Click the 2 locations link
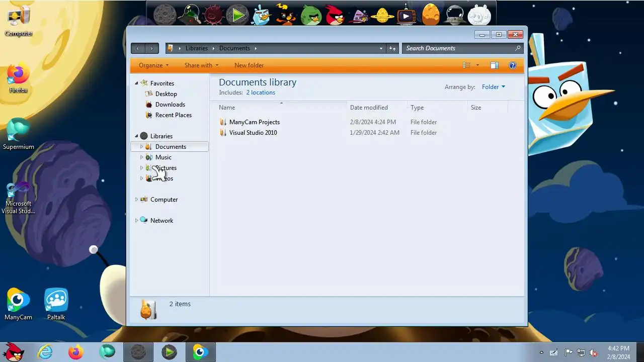The width and height of the screenshot is (644, 362). tap(261, 93)
